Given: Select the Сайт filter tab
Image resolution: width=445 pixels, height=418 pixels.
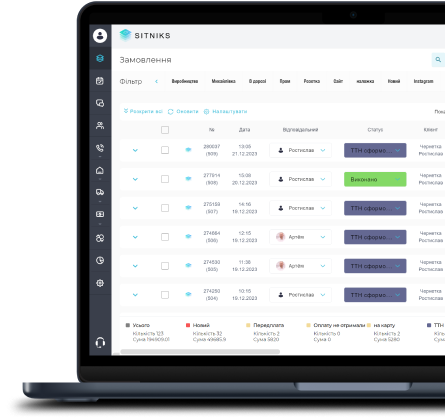Looking at the screenshot, I should pos(338,81).
